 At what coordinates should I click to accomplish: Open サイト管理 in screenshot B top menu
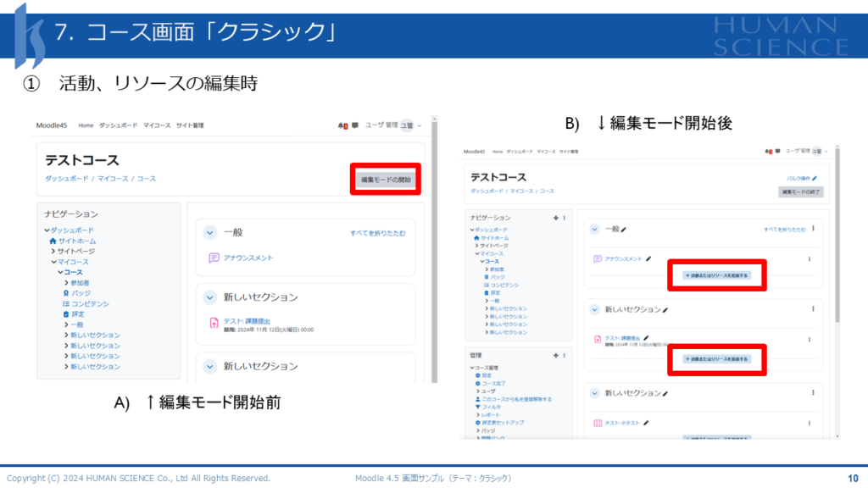569,151
